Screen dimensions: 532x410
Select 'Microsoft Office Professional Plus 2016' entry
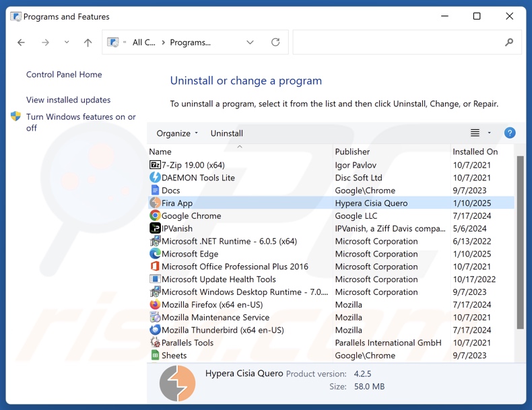point(235,267)
